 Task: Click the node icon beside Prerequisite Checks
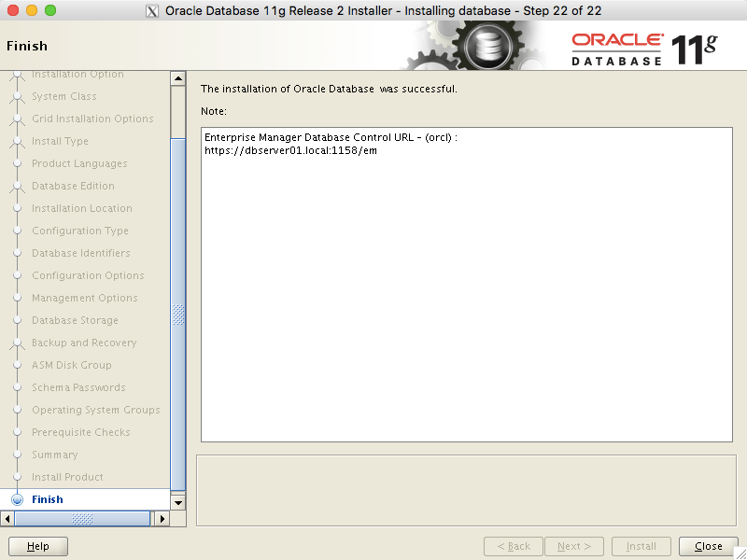click(19, 432)
